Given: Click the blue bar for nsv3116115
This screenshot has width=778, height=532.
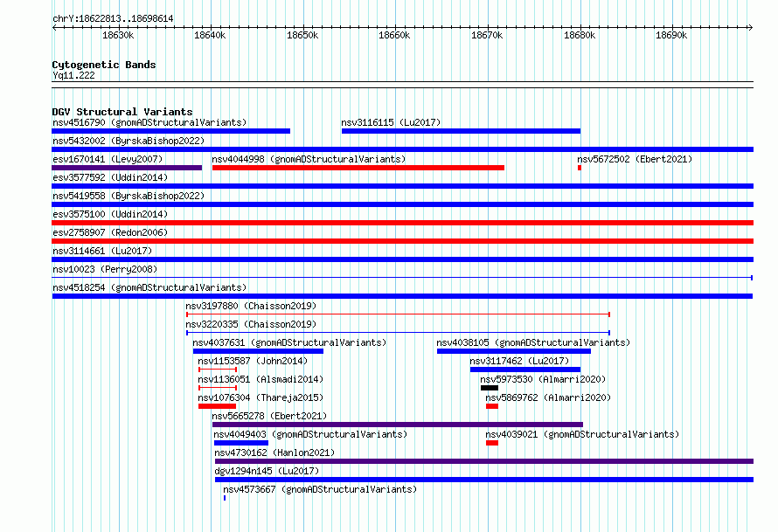Looking at the screenshot, I should (461, 131).
